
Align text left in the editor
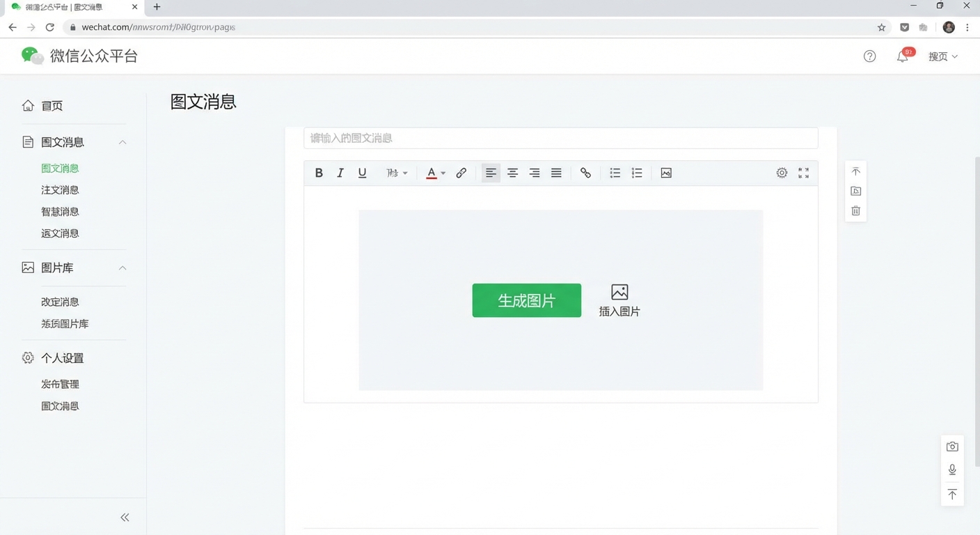[491, 173]
